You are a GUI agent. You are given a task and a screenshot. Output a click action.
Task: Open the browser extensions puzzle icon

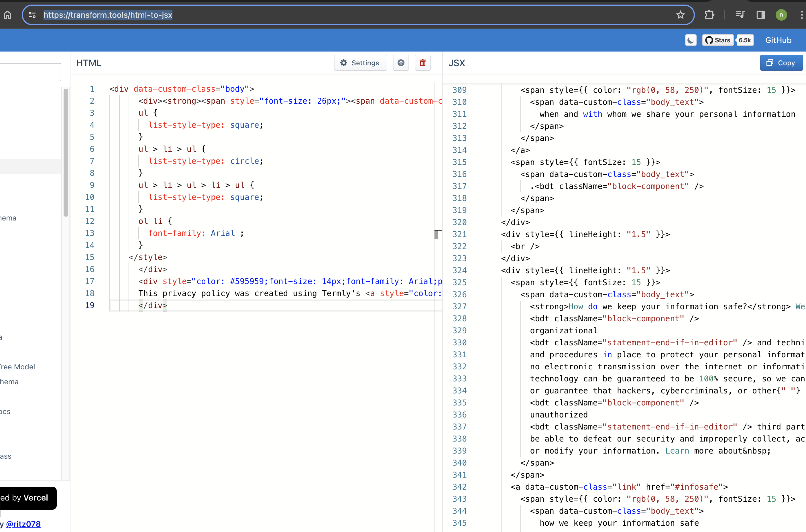pos(709,15)
